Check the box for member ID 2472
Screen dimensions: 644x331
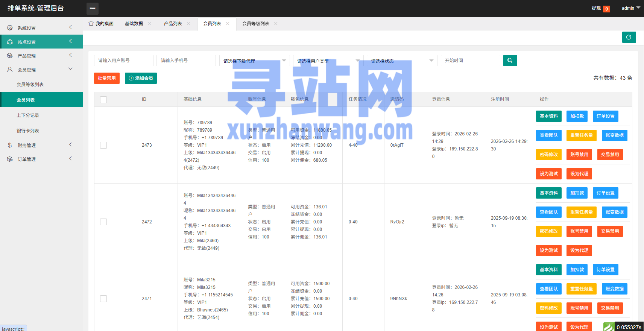(103, 222)
